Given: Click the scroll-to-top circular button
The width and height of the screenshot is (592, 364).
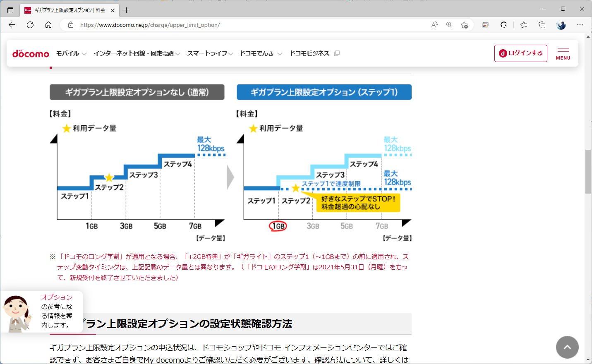Looking at the screenshot, I should pos(567,347).
